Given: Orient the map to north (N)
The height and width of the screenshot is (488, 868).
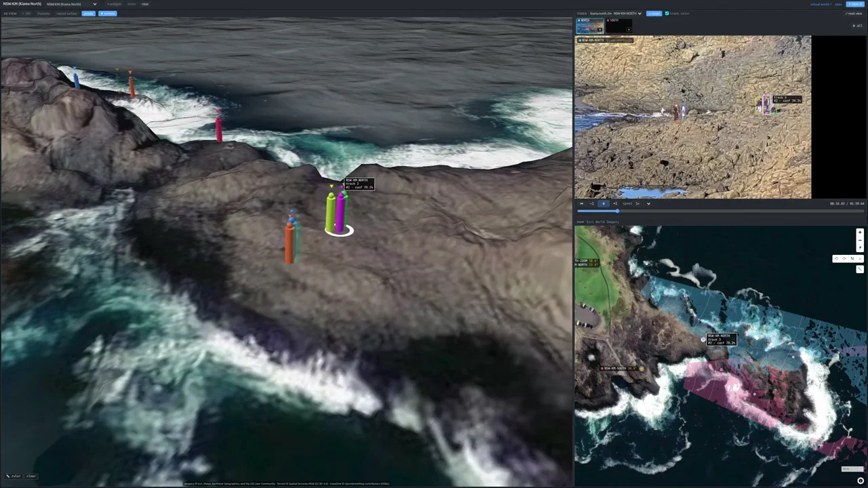Looking at the screenshot, I should point(852,259).
